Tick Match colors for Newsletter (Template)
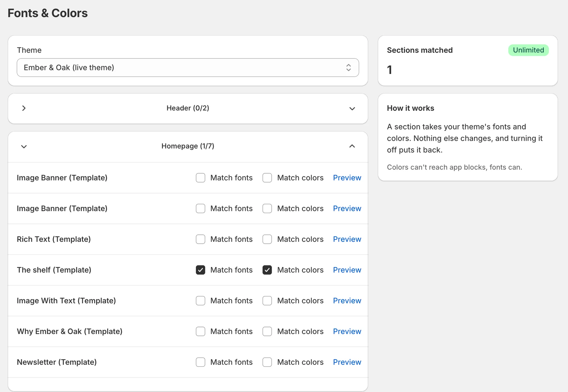 tap(267, 362)
